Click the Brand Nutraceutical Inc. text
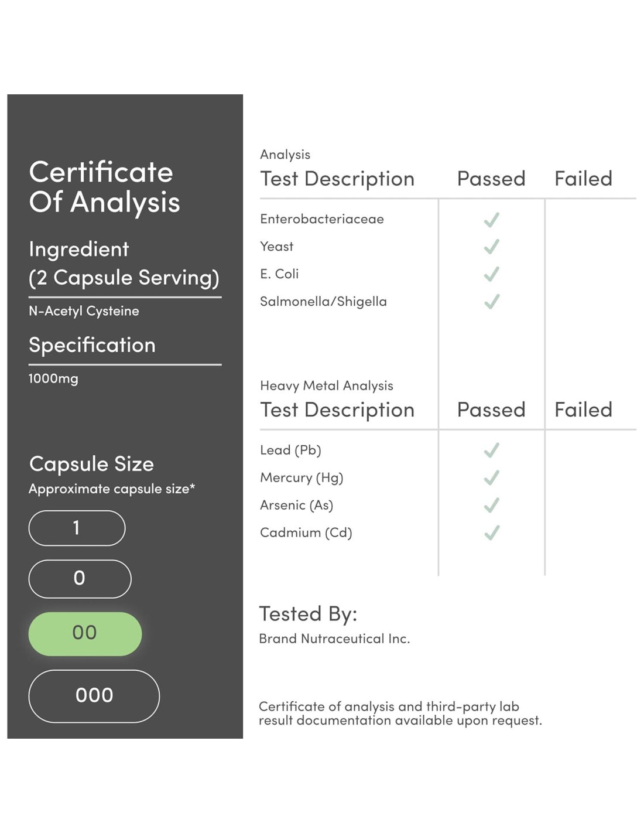 tap(334, 639)
